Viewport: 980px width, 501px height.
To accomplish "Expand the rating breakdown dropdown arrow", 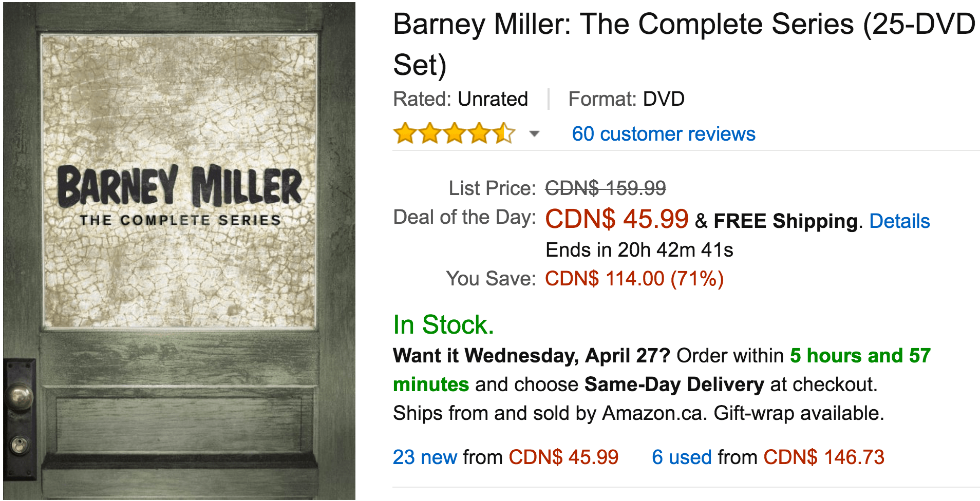I will tap(534, 134).
